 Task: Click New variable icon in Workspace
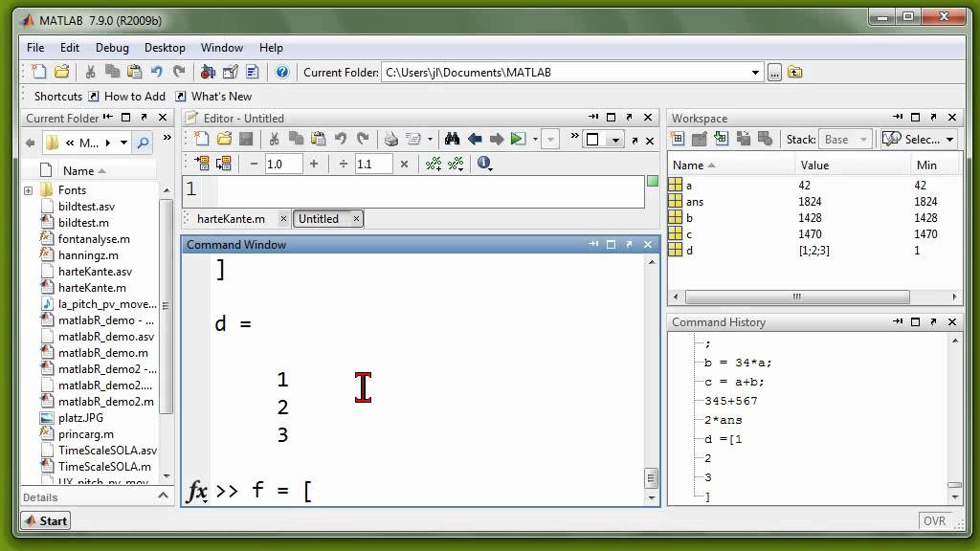tap(678, 139)
